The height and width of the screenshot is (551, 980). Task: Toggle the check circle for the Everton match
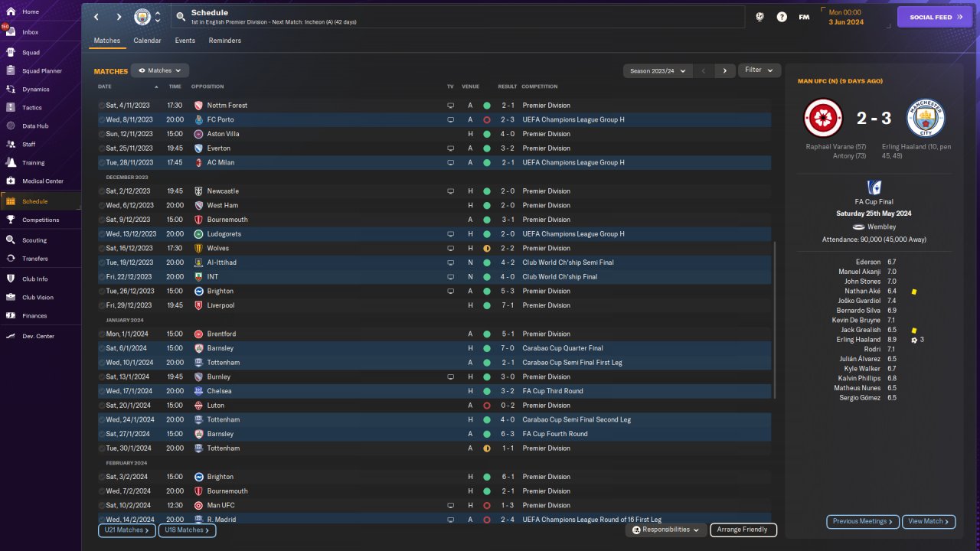pyautogui.click(x=102, y=148)
